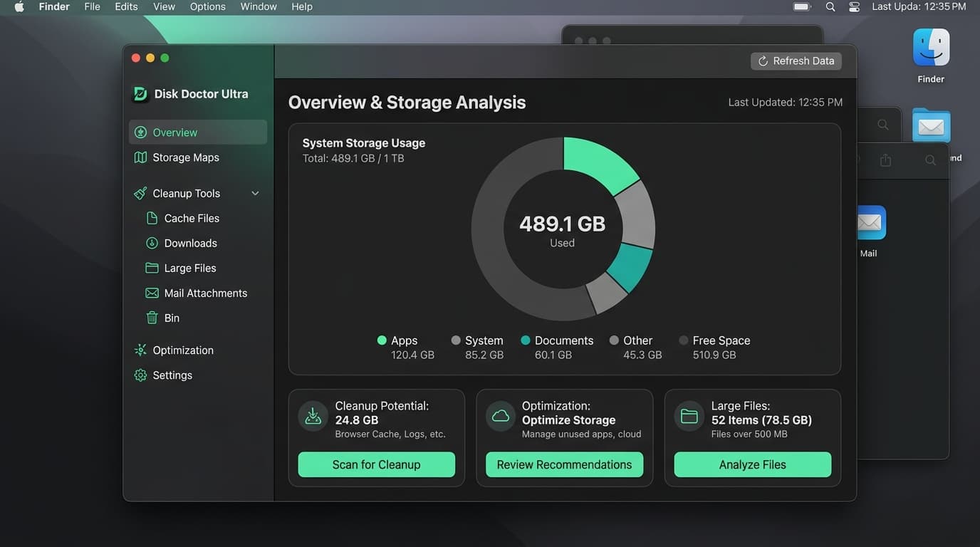Click the Scan for Cleanup button
The width and height of the screenshot is (980, 547).
click(376, 464)
